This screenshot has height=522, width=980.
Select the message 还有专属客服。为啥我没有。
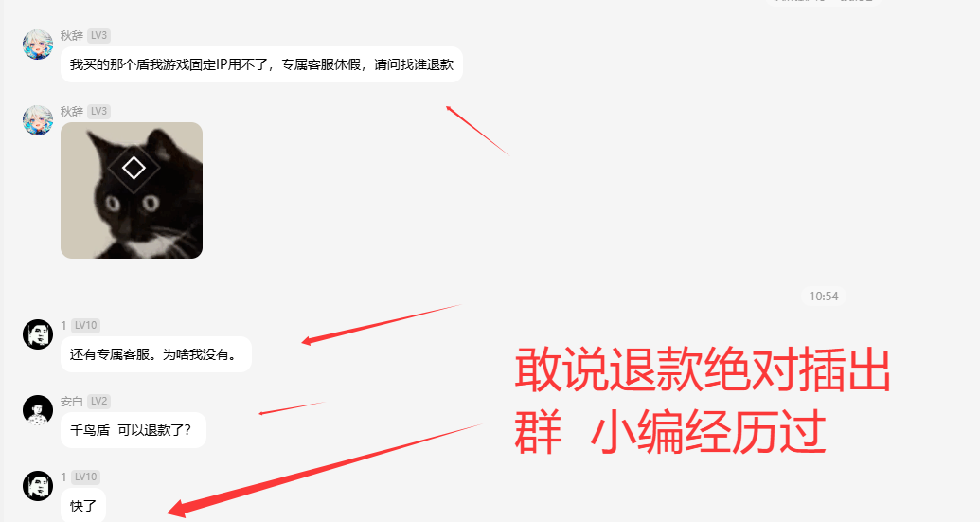coord(155,354)
